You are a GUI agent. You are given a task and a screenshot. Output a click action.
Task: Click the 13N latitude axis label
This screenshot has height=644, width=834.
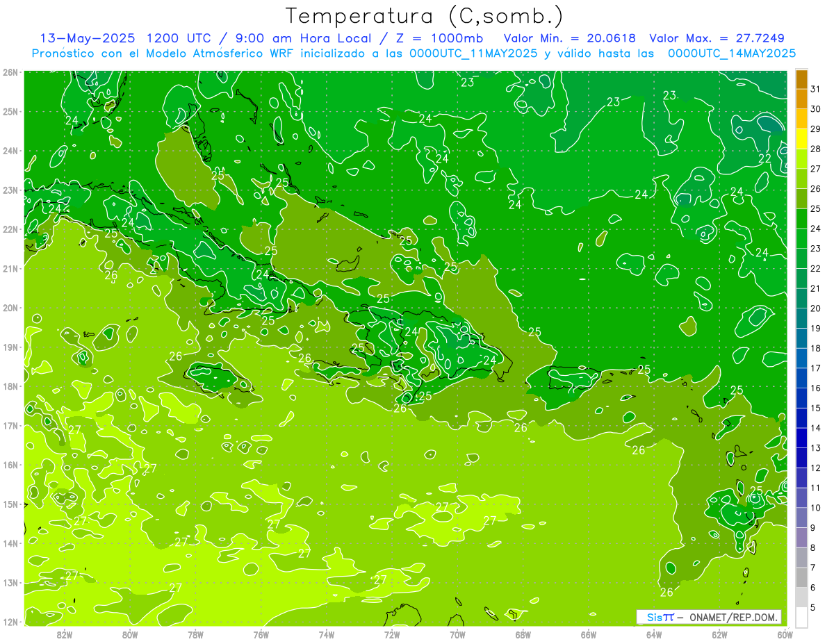10,583
